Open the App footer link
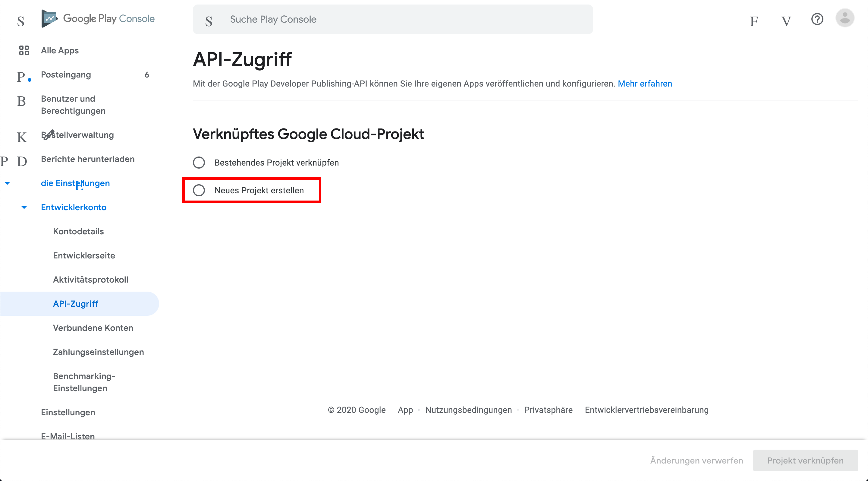The width and height of the screenshot is (868, 481). (405, 410)
